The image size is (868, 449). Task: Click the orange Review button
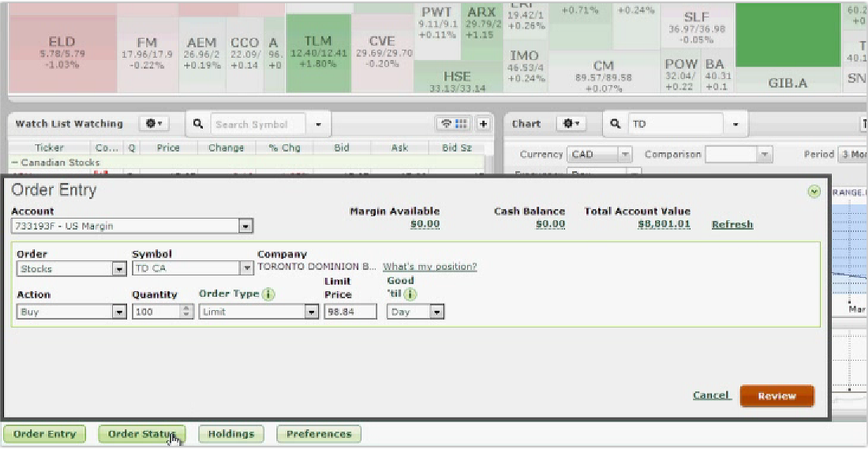(x=777, y=396)
